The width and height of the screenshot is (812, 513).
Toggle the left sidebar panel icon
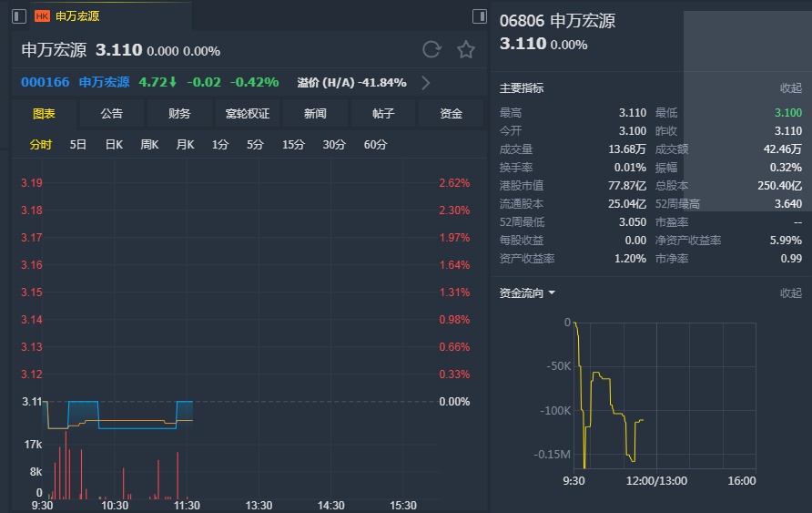pos(18,16)
